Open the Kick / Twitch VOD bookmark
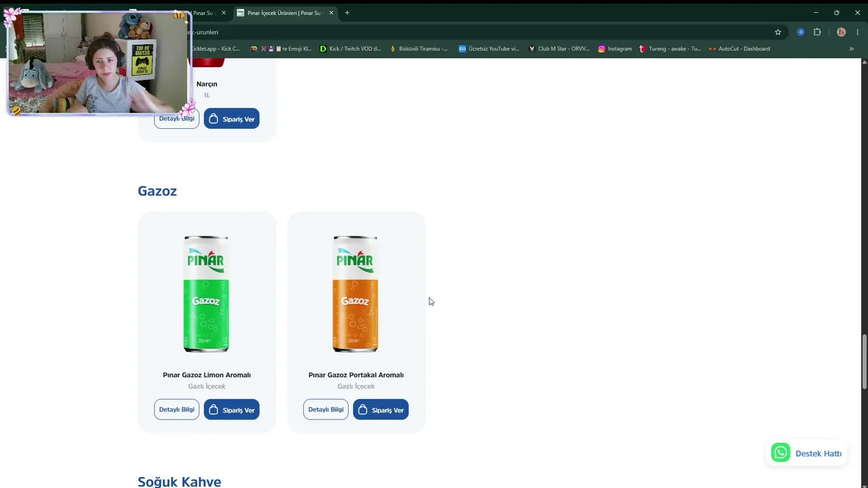This screenshot has height=488, width=868. pyautogui.click(x=351, y=49)
